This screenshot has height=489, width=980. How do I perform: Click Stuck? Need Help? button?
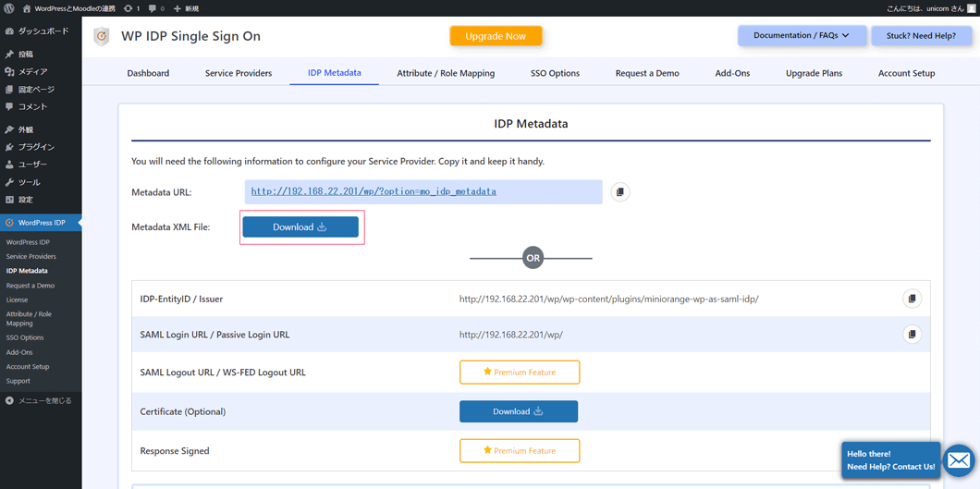921,36
